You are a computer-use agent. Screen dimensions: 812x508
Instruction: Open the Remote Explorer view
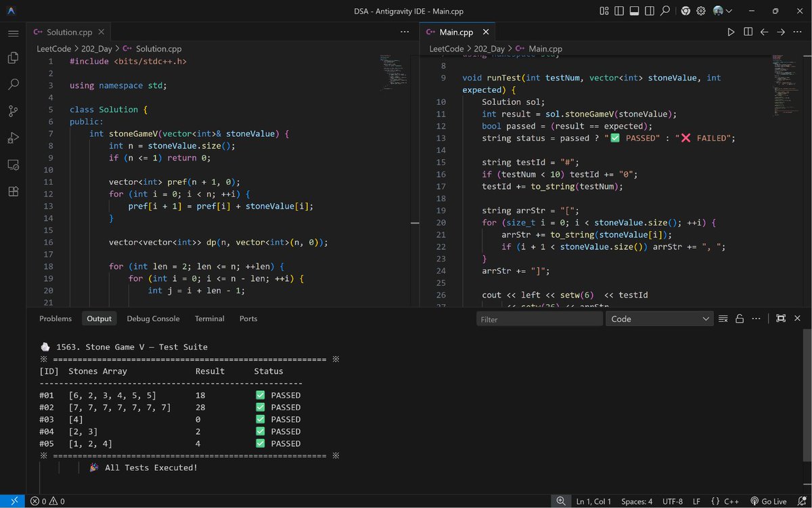(13, 165)
